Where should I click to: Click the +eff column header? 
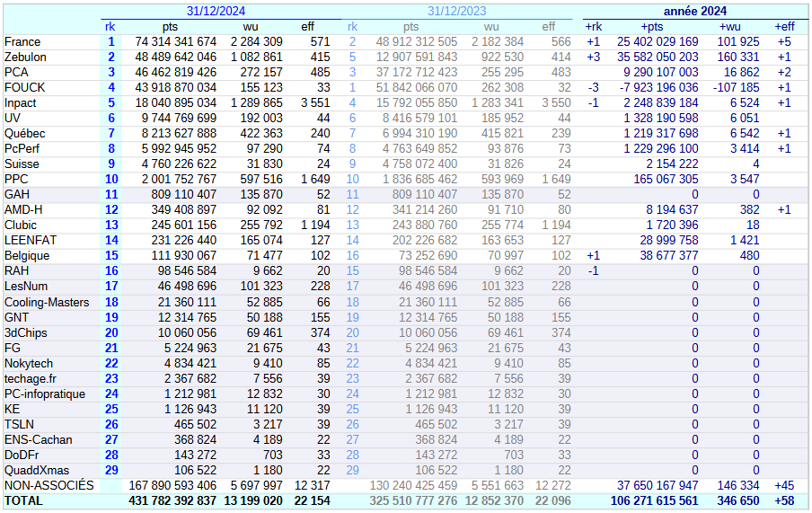point(784,27)
